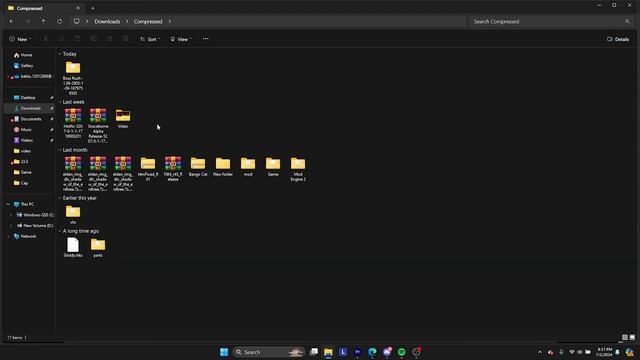Viewport: 640px width, 360px height.
Task: Toggle the Details pane button
Action: coord(618,39)
